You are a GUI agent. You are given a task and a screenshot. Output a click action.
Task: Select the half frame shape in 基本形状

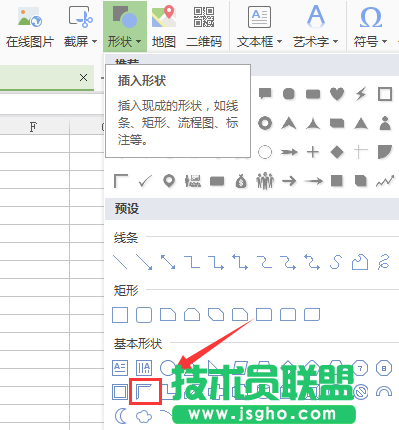click(145, 392)
